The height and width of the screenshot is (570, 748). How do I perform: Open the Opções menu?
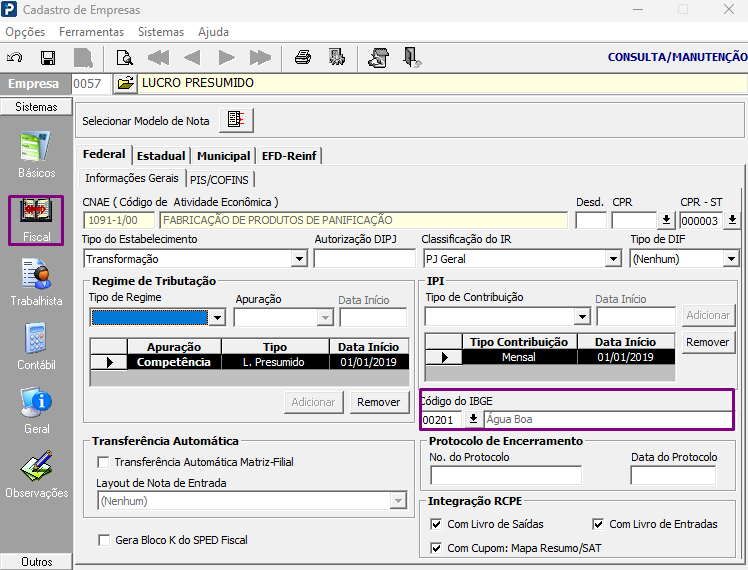pyautogui.click(x=25, y=32)
